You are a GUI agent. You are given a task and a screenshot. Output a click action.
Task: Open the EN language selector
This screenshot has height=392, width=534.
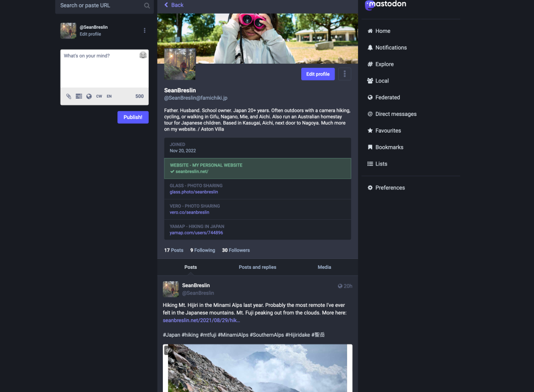[109, 96]
